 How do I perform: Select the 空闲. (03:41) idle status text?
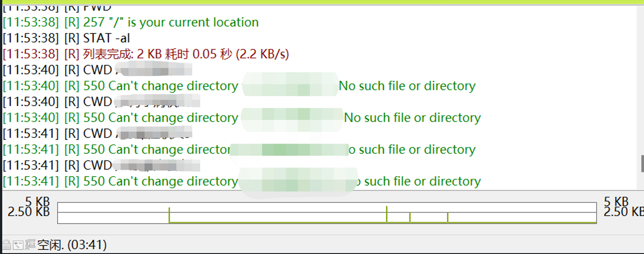pos(72,245)
